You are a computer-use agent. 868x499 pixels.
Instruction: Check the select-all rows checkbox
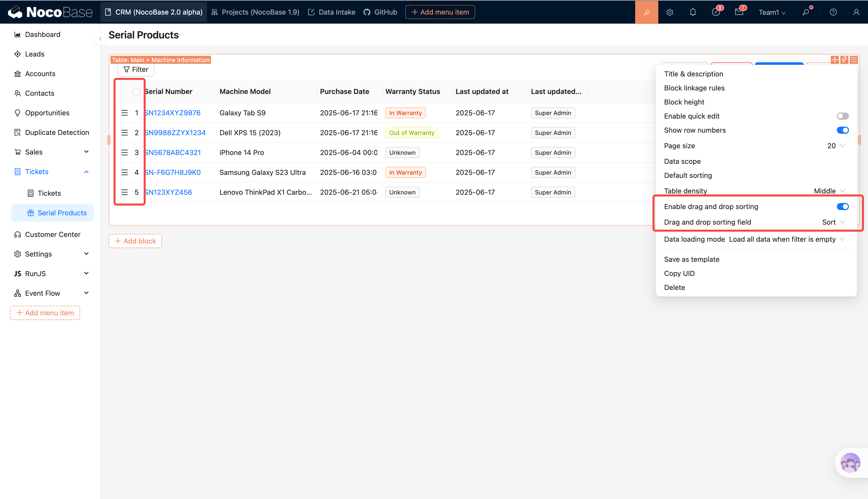coord(136,91)
